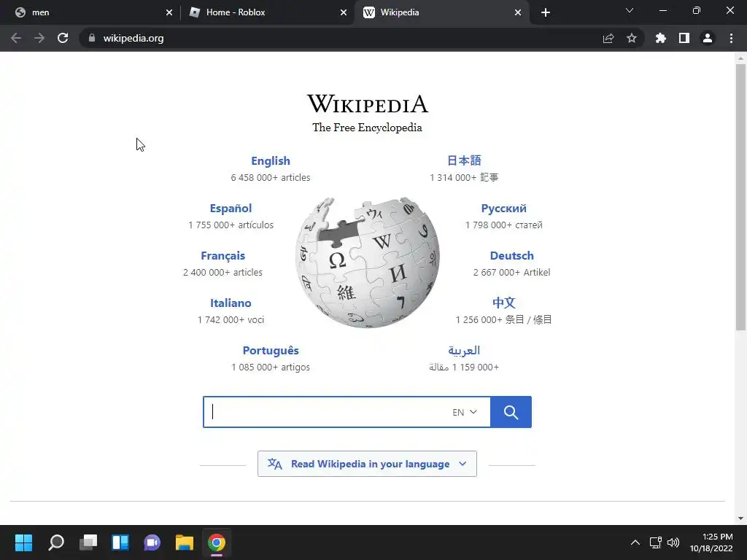Reload the Wikipedia page
This screenshot has height=560, width=747.
(63, 38)
